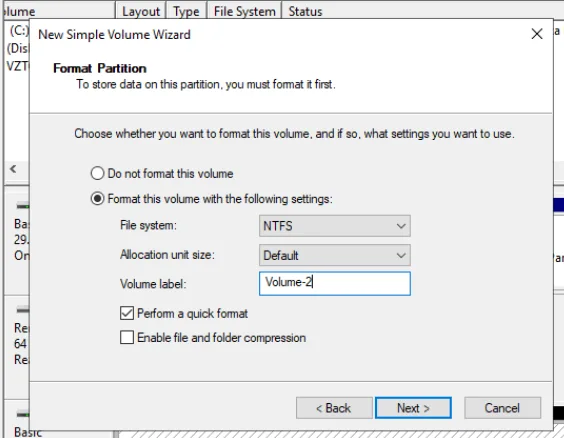Enable file and folder compression checkbox
Image resolution: width=564 pixels, height=438 pixels.
click(x=127, y=338)
